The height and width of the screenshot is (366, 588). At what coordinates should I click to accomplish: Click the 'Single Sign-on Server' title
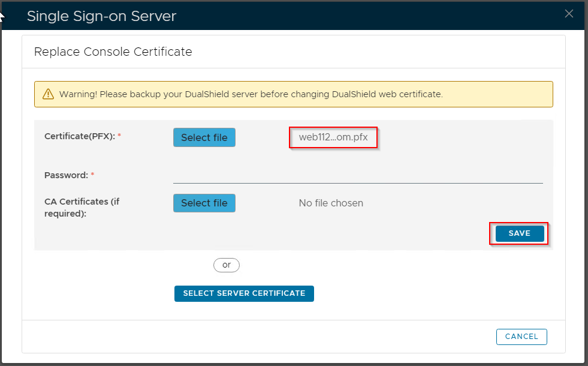pyautogui.click(x=101, y=16)
